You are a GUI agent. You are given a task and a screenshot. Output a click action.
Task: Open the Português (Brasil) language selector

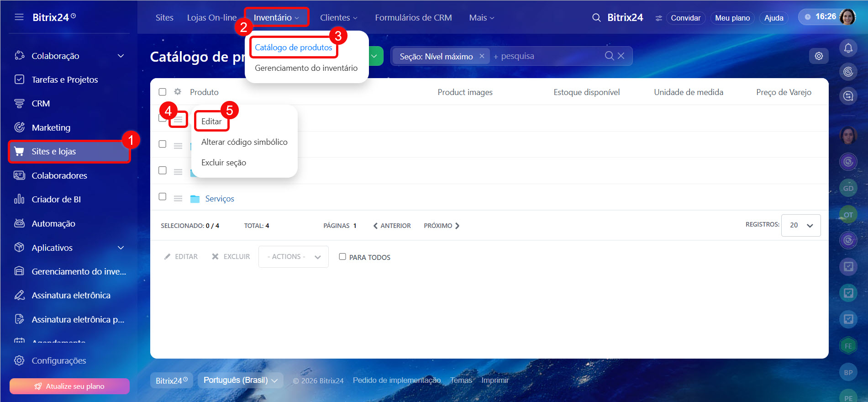click(x=240, y=381)
